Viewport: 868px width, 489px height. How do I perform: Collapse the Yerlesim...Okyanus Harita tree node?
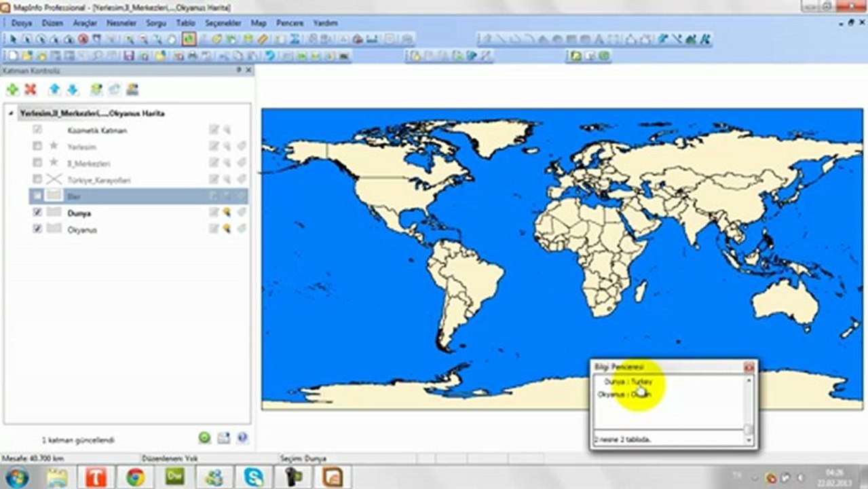(x=12, y=113)
